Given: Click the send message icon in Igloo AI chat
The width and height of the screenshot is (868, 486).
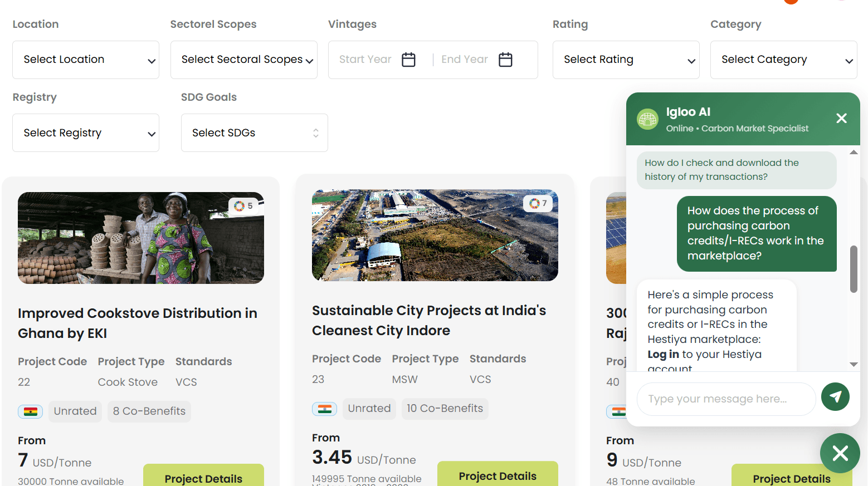Looking at the screenshot, I should (x=835, y=397).
